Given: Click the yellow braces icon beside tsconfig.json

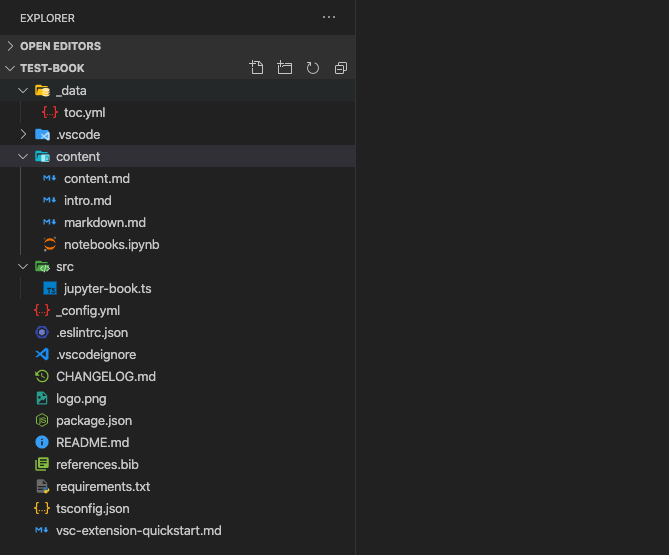Looking at the screenshot, I should pos(42,508).
